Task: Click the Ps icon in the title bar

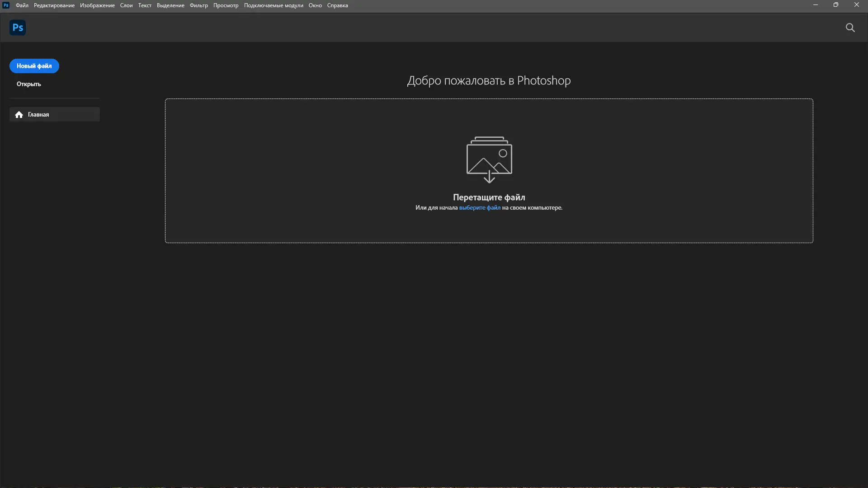Action: pos(6,5)
